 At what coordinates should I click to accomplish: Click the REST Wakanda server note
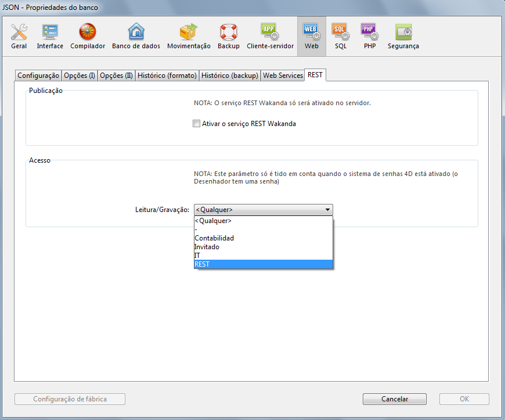(x=282, y=103)
